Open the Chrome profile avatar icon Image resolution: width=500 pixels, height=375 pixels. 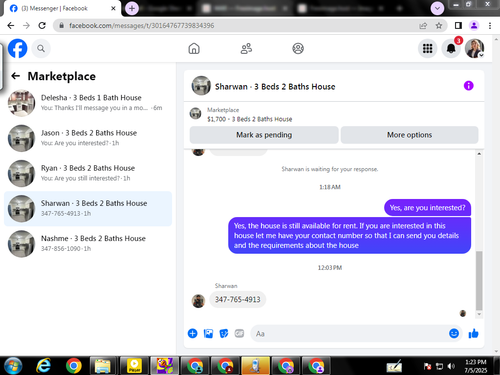pos(474,25)
